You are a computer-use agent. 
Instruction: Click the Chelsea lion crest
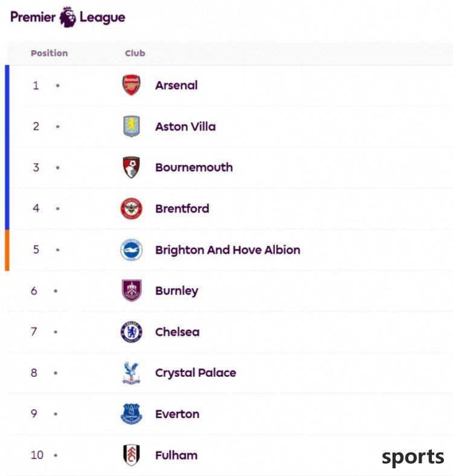(131, 332)
